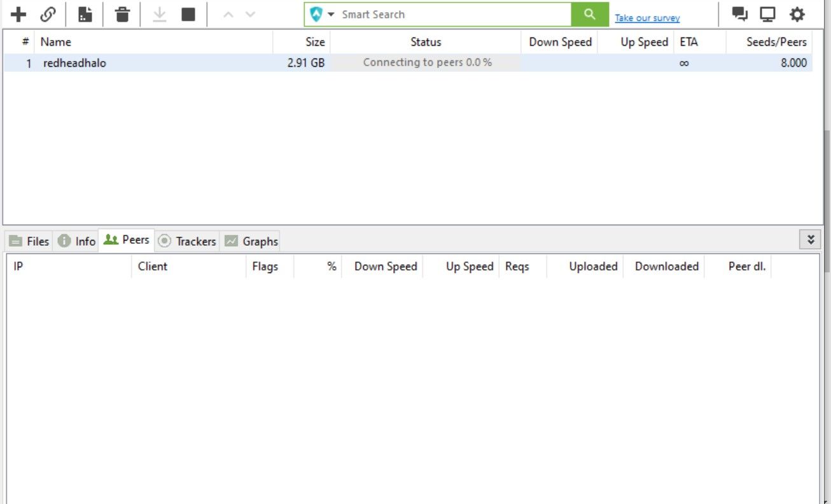Click inside the Smart Search field
This screenshot has height=504, width=831.
[445, 13]
